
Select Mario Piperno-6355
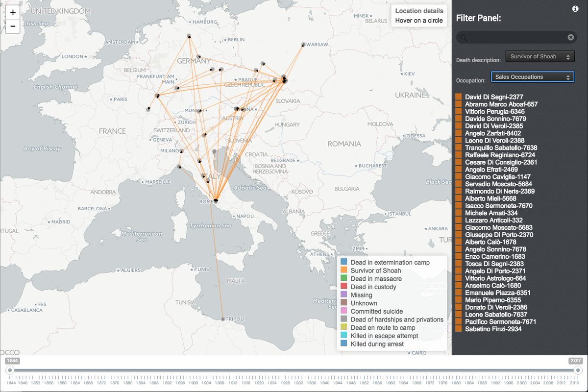[x=493, y=300]
